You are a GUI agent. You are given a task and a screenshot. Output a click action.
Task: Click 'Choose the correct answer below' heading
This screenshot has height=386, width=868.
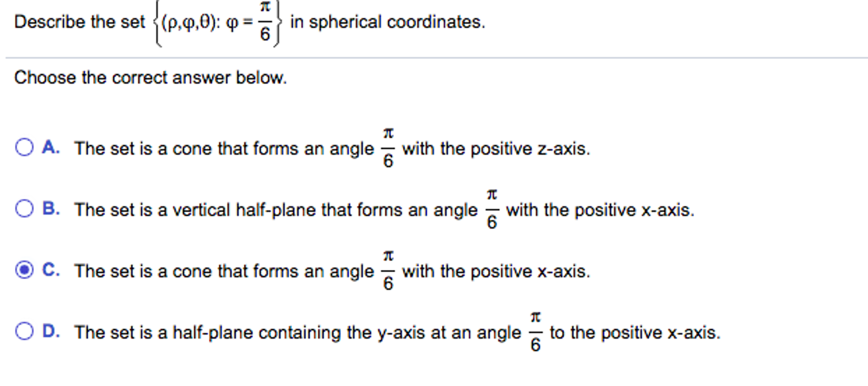pyautogui.click(x=151, y=77)
